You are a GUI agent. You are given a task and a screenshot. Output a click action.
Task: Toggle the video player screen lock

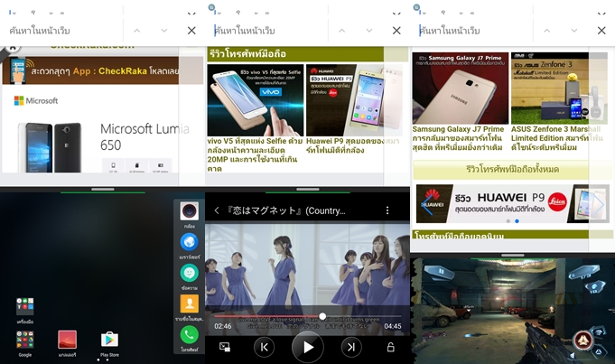(x=390, y=347)
